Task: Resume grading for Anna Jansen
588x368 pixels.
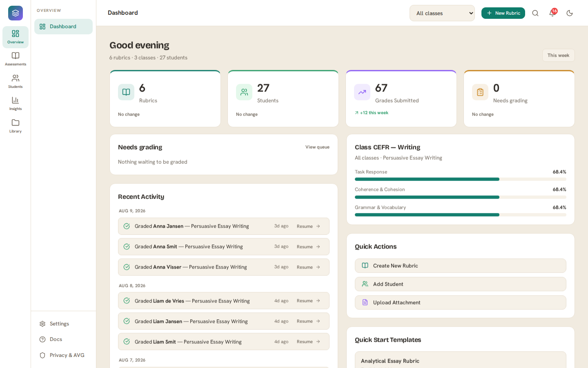Action: coord(308,226)
